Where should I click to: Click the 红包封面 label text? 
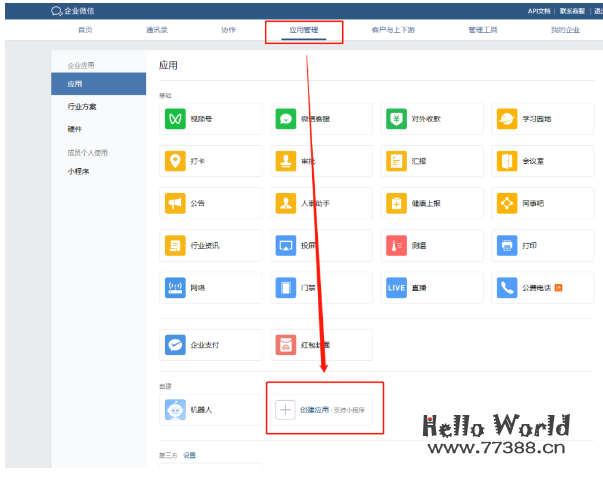click(x=316, y=345)
